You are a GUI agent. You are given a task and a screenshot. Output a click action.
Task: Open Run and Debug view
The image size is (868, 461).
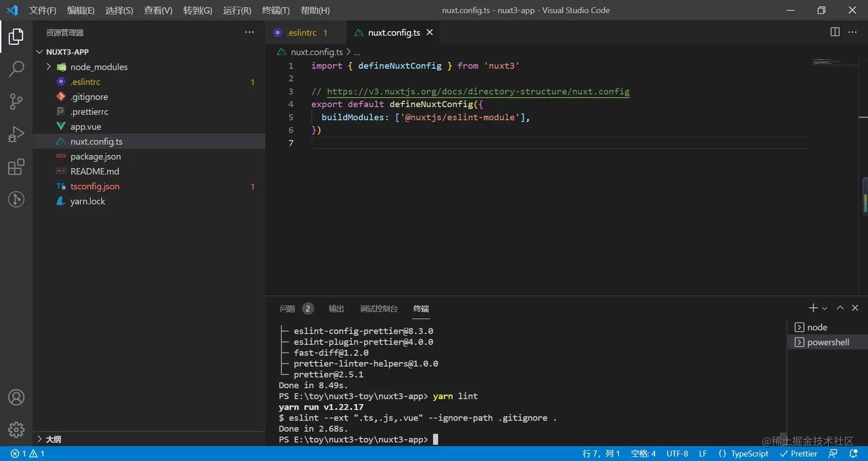pos(16,134)
